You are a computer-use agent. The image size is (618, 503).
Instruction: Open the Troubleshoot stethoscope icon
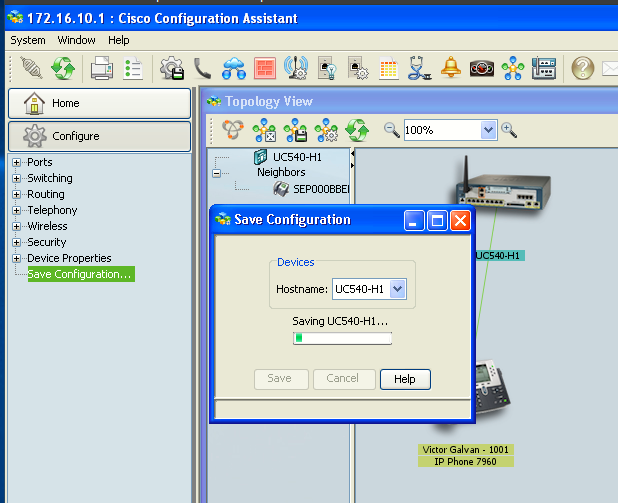tap(419, 68)
